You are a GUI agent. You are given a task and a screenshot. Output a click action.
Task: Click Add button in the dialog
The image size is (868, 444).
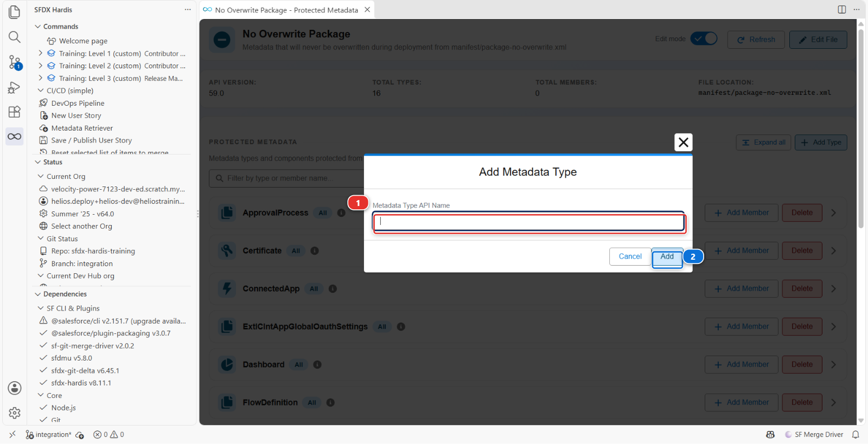667,257
